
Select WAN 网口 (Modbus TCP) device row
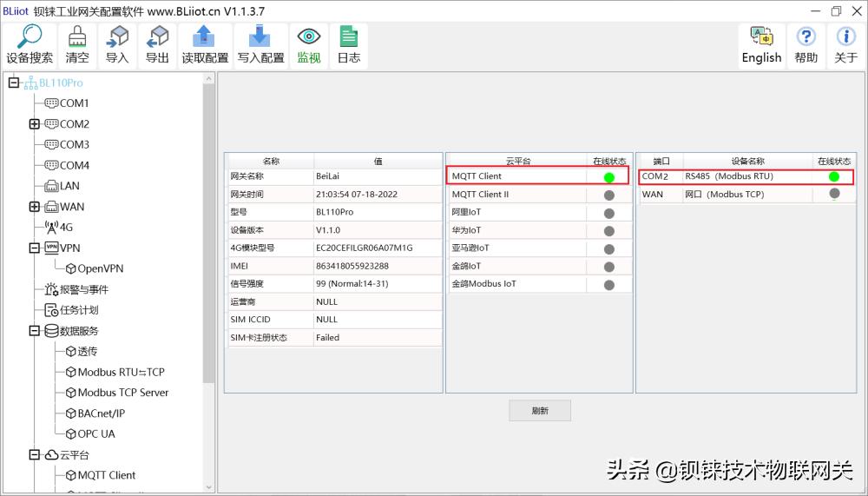(x=746, y=195)
